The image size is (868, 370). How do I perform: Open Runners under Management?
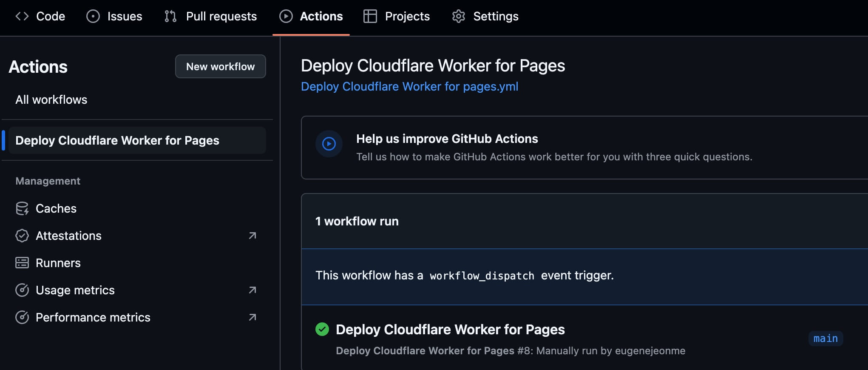(x=58, y=263)
